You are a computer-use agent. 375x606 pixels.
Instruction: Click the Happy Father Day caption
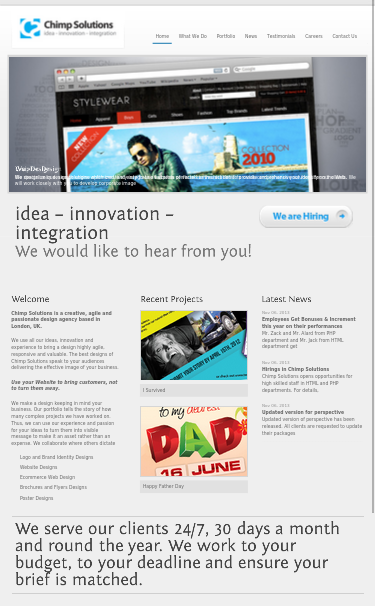(x=163, y=486)
